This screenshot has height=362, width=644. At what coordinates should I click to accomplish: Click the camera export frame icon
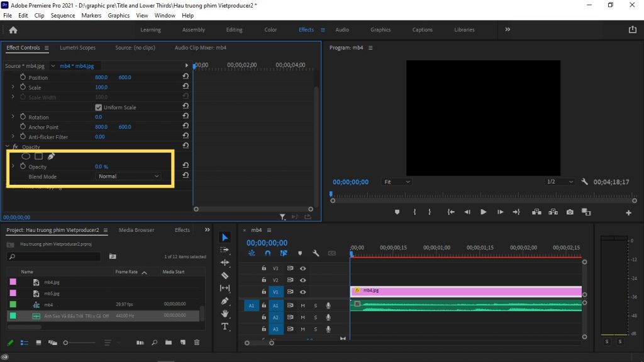tap(570, 212)
